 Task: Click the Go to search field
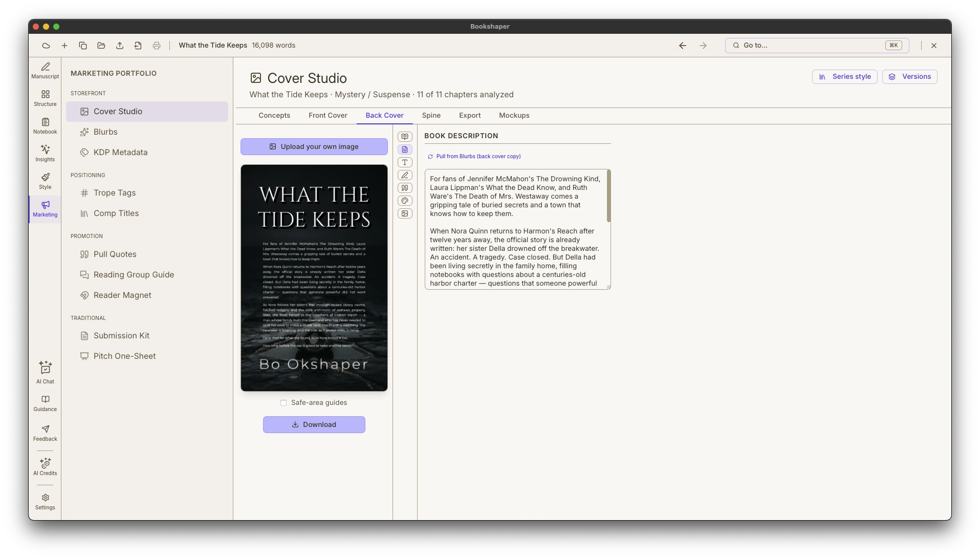click(817, 46)
